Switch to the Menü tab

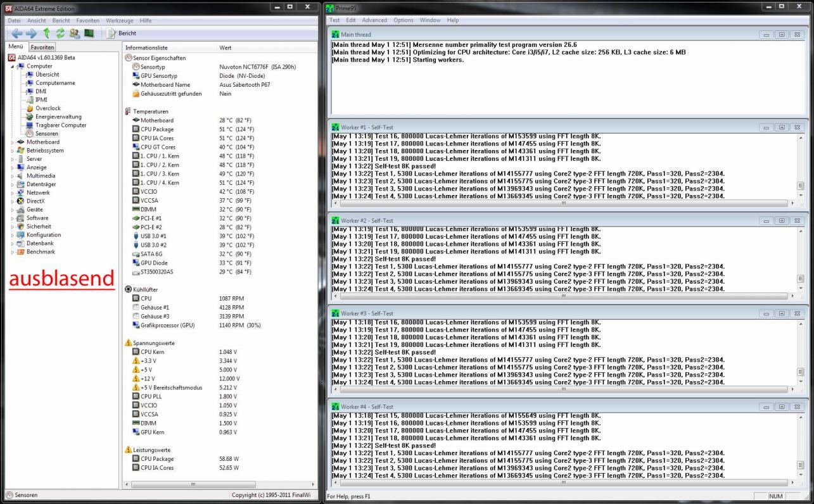pyautogui.click(x=16, y=47)
